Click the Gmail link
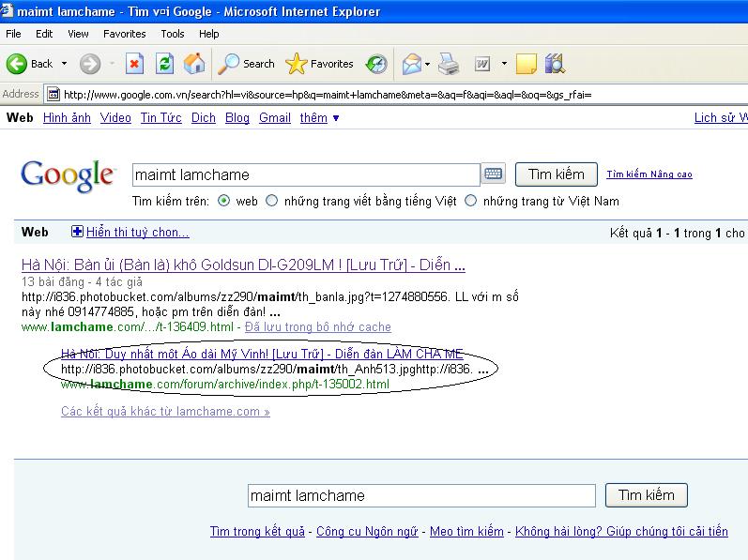This screenshot has width=748, height=560. (275, 117)
